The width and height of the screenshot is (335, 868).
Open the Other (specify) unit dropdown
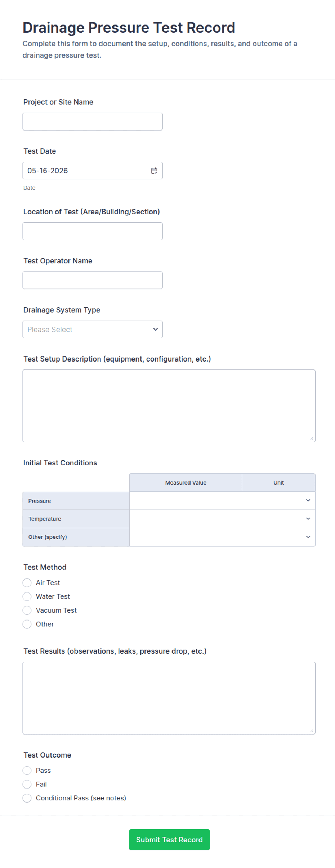(278, 537)
